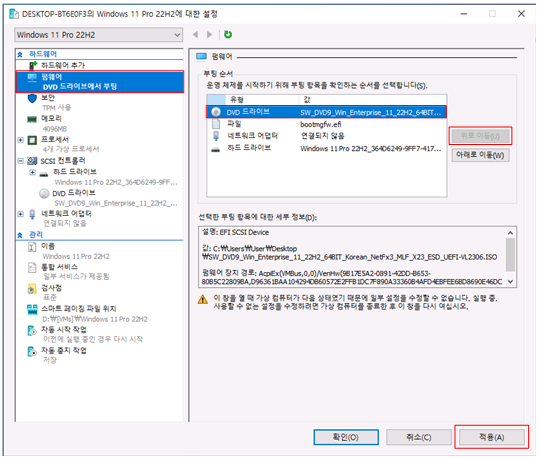539x458 pixels.
Task: Select DVD 드라이브 under SCSI 컨트롤러
Action: coord(74,193)
